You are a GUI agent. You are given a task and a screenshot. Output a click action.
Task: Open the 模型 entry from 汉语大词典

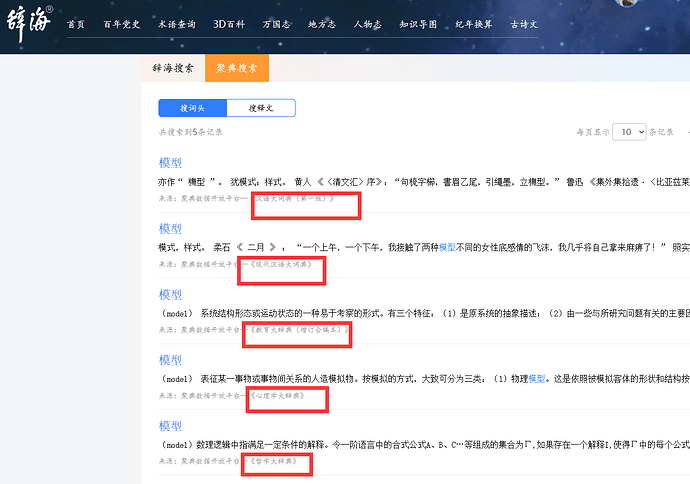[170, 162]
